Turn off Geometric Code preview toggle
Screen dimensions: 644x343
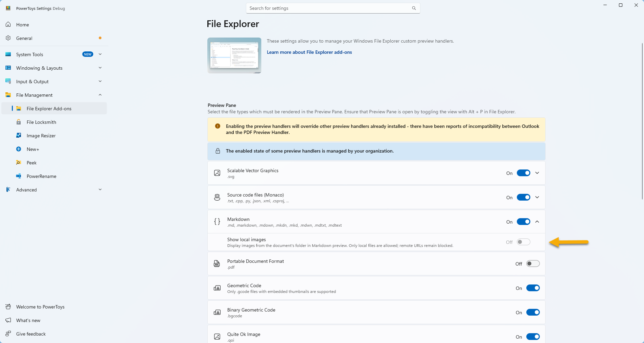[x=533, y=288]
